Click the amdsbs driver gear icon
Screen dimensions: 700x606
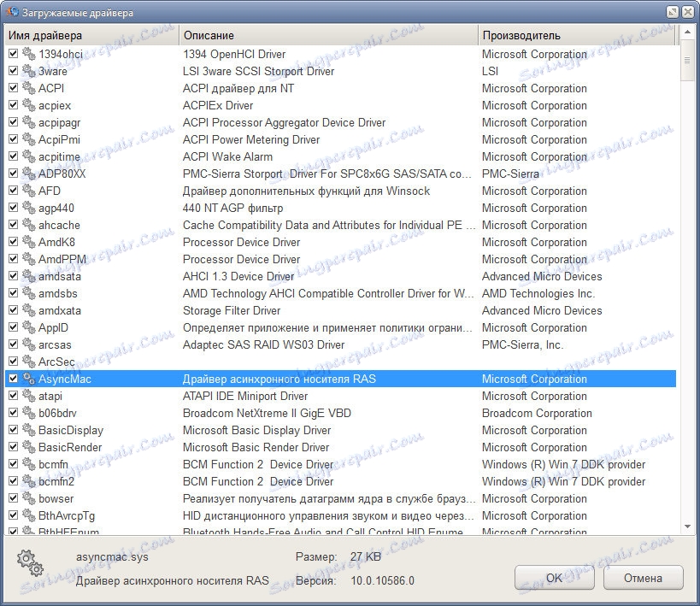tap(29, 293)
